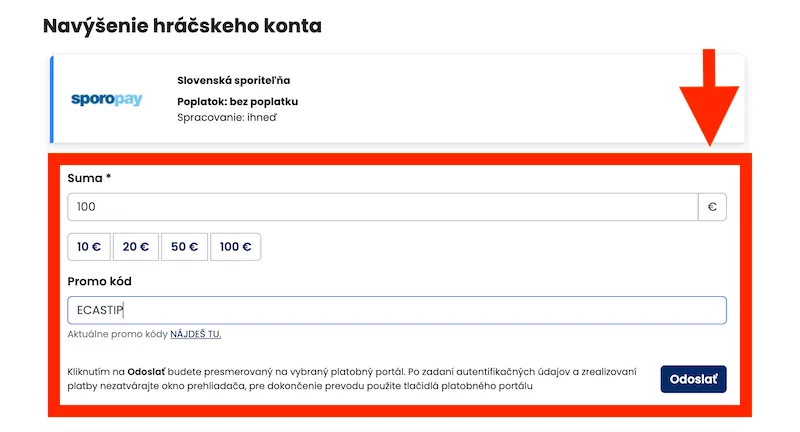The image size is (800, 432).
Task: Select the 10 € quick amount
Action: (89, 247)
